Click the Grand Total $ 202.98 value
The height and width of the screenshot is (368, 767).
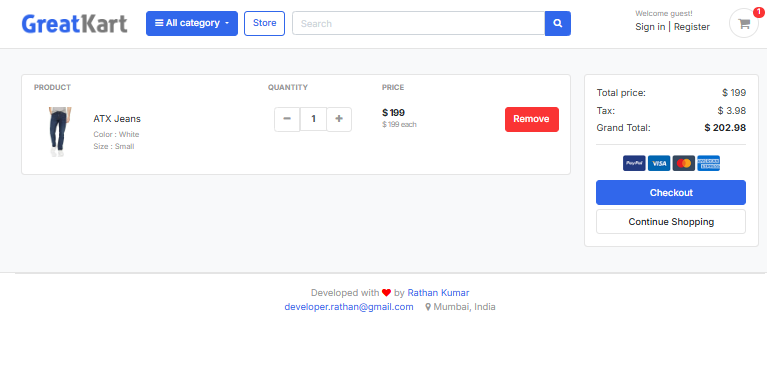click(725, 128)
